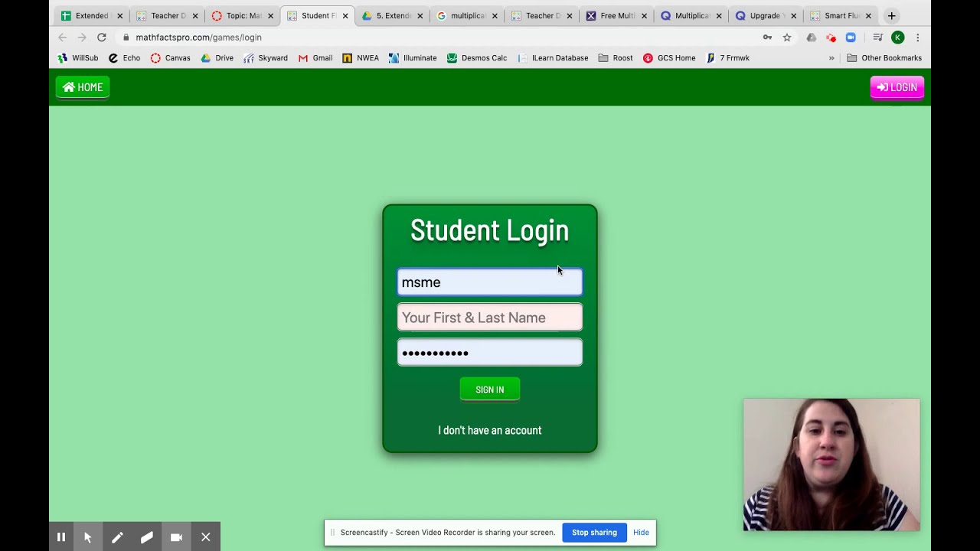Submit the form with SIGN IN
Image resolution: width=980 pixels, height=551 pixels.
pyautogui.click(x=490, y=390)
